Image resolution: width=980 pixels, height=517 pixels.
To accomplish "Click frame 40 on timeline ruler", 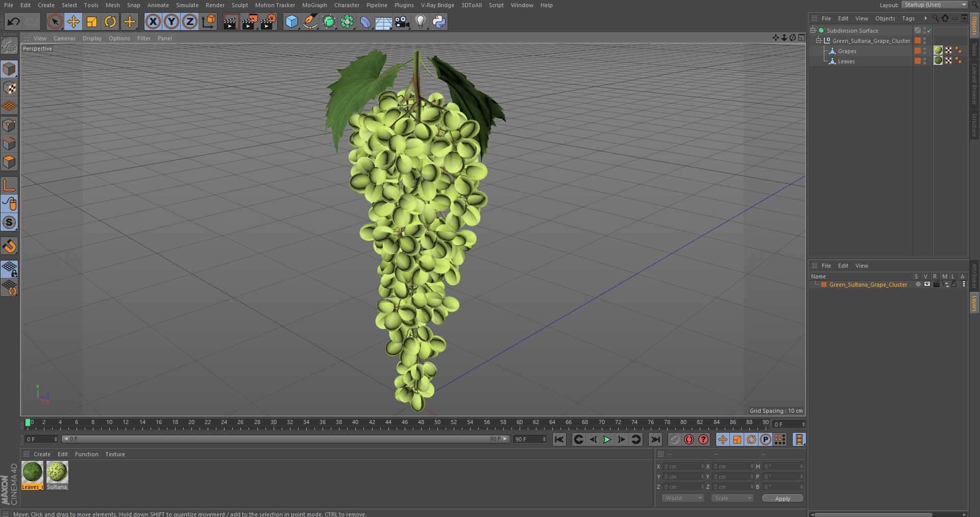I will pos(355,422).
